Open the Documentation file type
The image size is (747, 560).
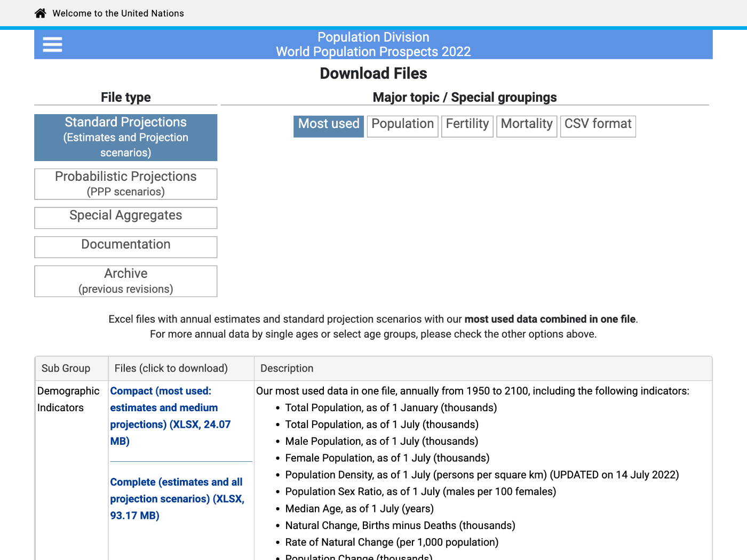click(x=126, y=247)
